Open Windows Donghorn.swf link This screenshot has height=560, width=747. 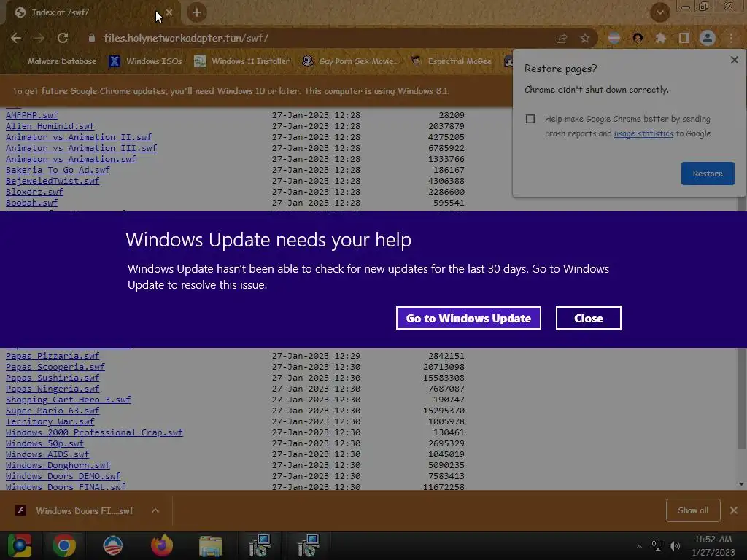pyautogui.click(x=58, y=466)
